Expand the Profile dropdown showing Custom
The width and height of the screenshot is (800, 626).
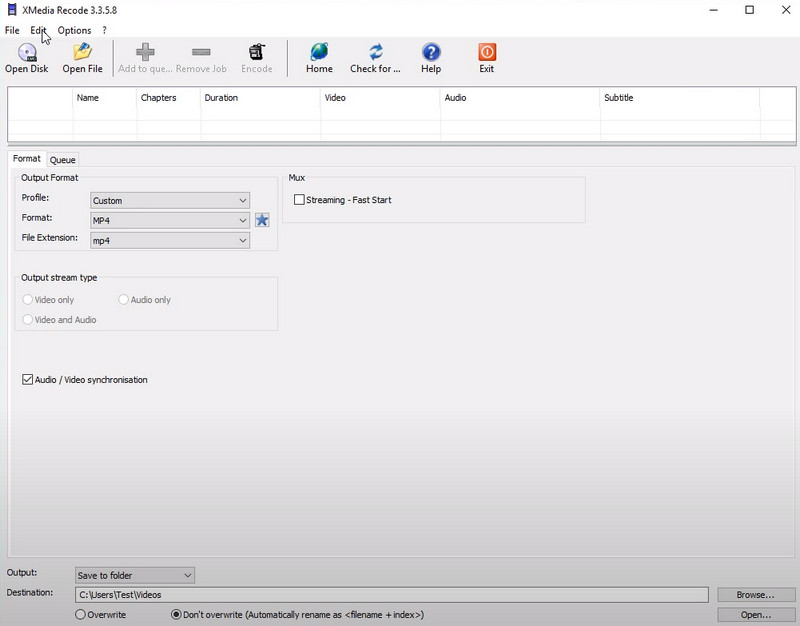point(170,201)
